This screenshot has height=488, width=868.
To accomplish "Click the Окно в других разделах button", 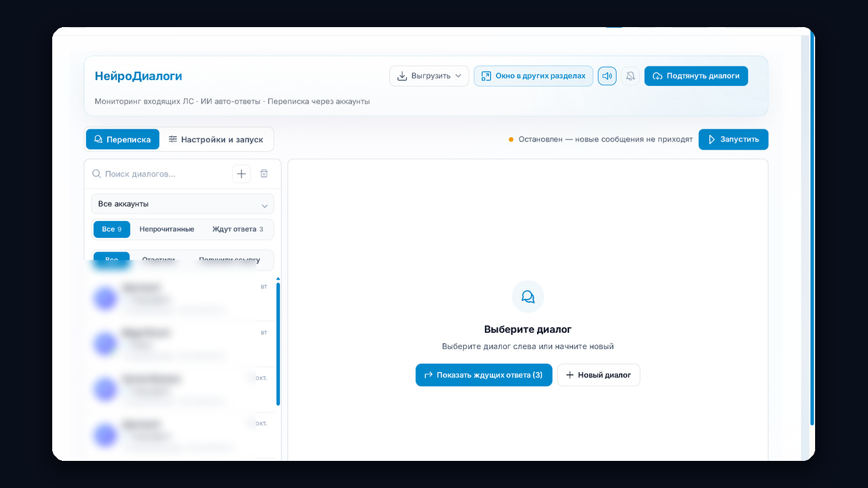I will [x=534, y=76].
